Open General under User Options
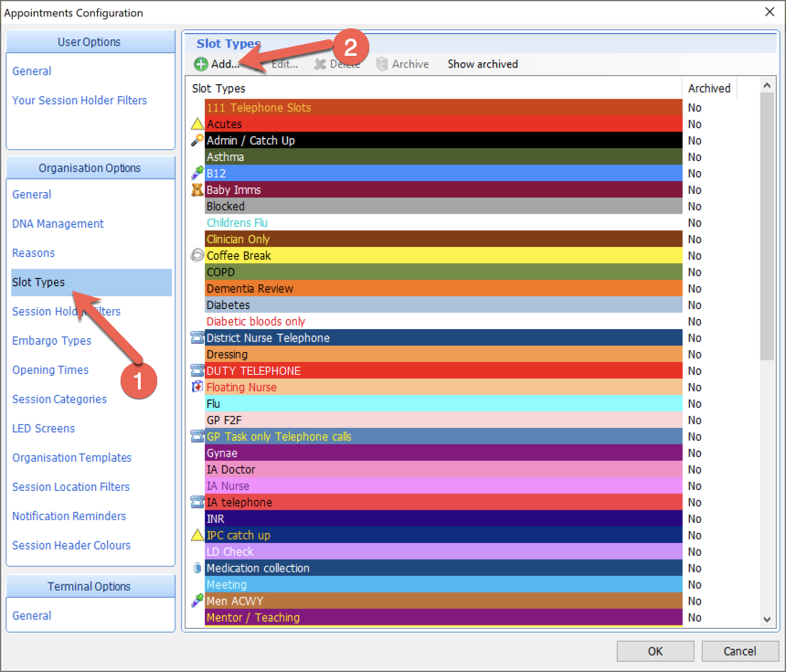Image resolution: width=786 pixels, height=672 pixels. (32, 70)
